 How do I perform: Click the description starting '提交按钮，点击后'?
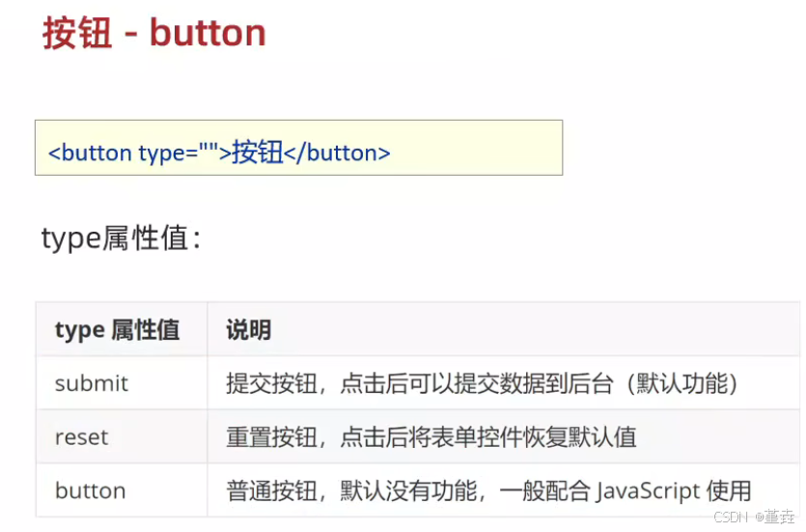click(483, 383)
